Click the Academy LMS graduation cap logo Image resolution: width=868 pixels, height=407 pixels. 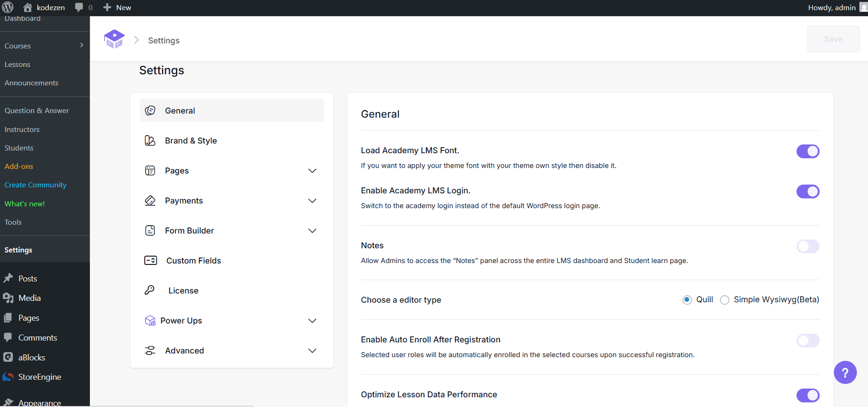pyautogui.click(x=114, y=39)
